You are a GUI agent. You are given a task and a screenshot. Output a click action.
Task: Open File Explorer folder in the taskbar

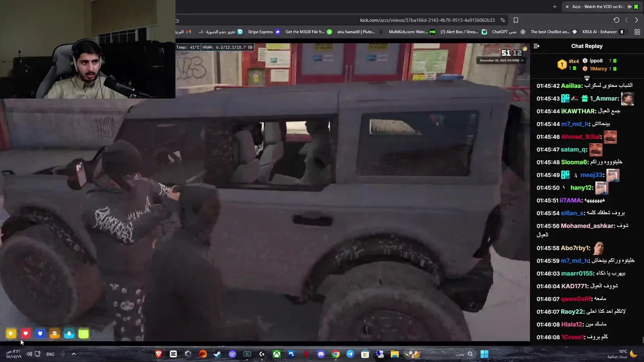pos(394,354)
